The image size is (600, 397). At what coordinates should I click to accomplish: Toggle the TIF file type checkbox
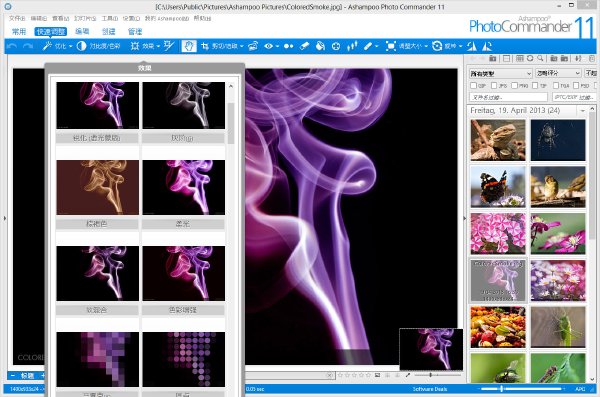click(535, 85)
